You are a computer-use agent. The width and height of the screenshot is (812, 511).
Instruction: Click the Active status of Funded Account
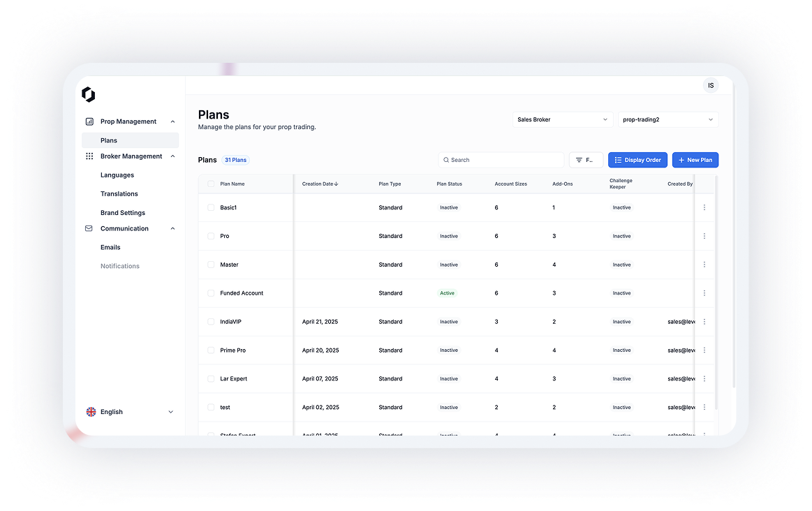coord(447,293)
